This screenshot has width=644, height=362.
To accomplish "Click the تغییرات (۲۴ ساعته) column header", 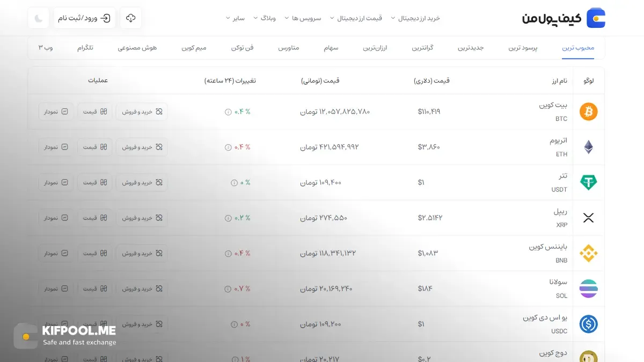I will (230, 80).
